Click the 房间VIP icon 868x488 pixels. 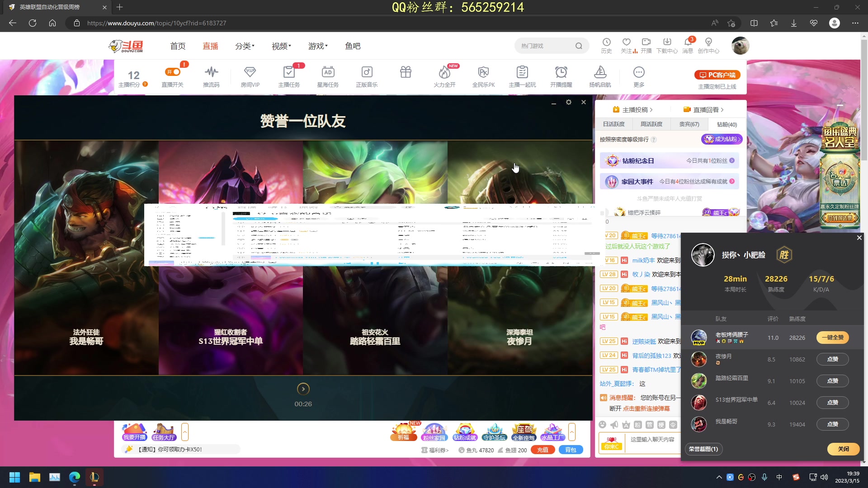click(x=250, y=76)
